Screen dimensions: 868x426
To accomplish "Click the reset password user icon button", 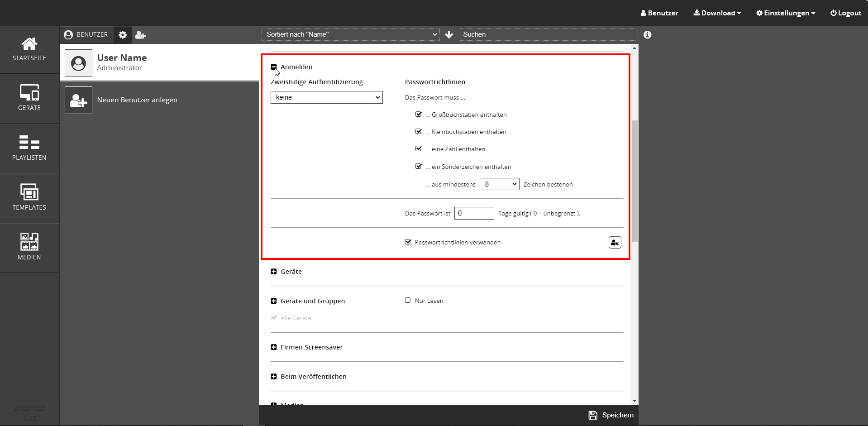I will (x=615, y=243).
